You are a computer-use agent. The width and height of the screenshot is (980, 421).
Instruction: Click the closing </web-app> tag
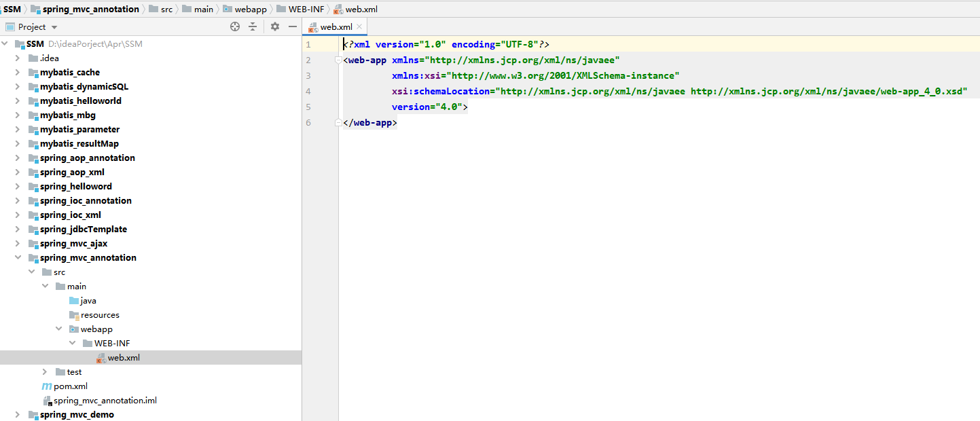(370, 122)
